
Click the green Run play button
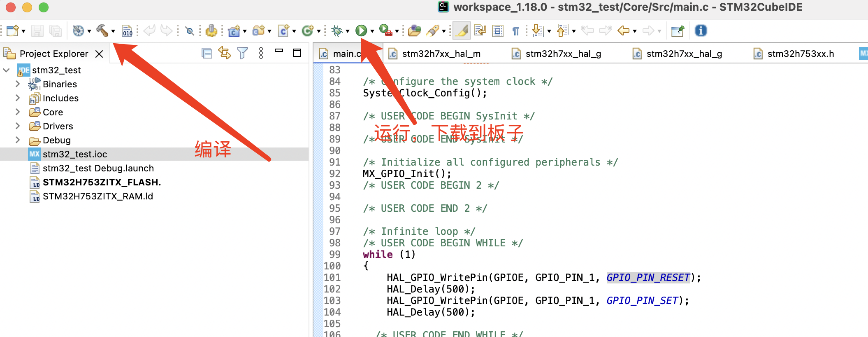[x=361, y=30]
